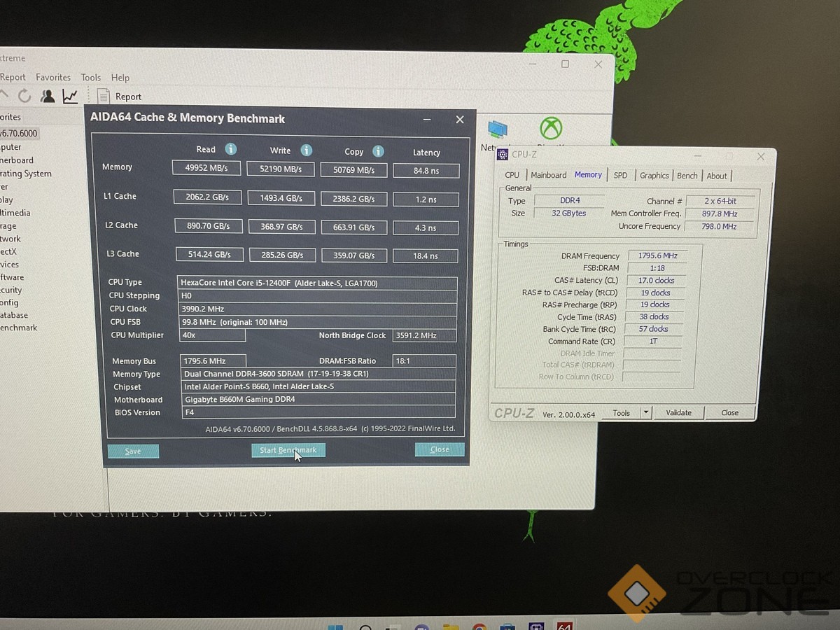Click the CPU Type field HexaCore Intel Core i5-12400F
This screenshot has height=630, width=840.
tap(318, 283)
